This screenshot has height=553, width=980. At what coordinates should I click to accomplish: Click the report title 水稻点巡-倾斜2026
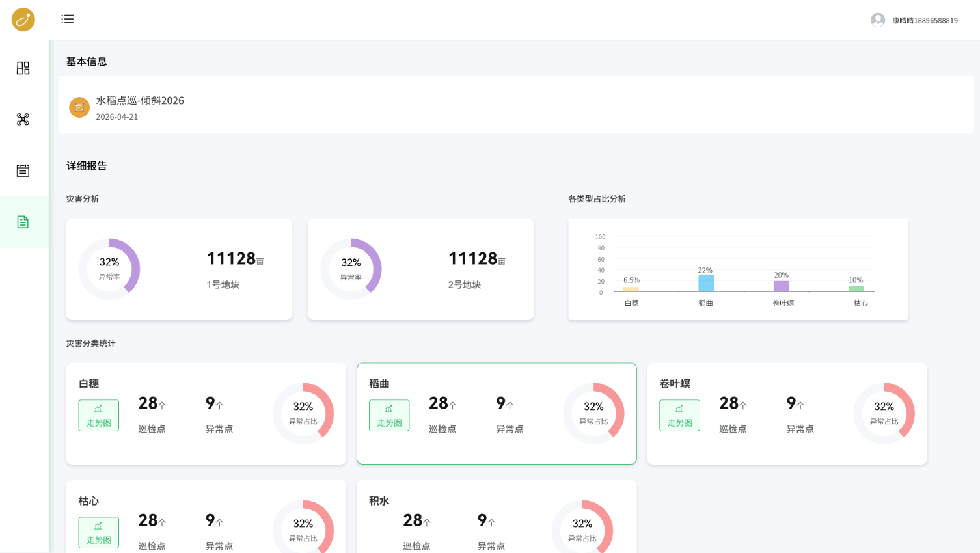pos(140,101)
